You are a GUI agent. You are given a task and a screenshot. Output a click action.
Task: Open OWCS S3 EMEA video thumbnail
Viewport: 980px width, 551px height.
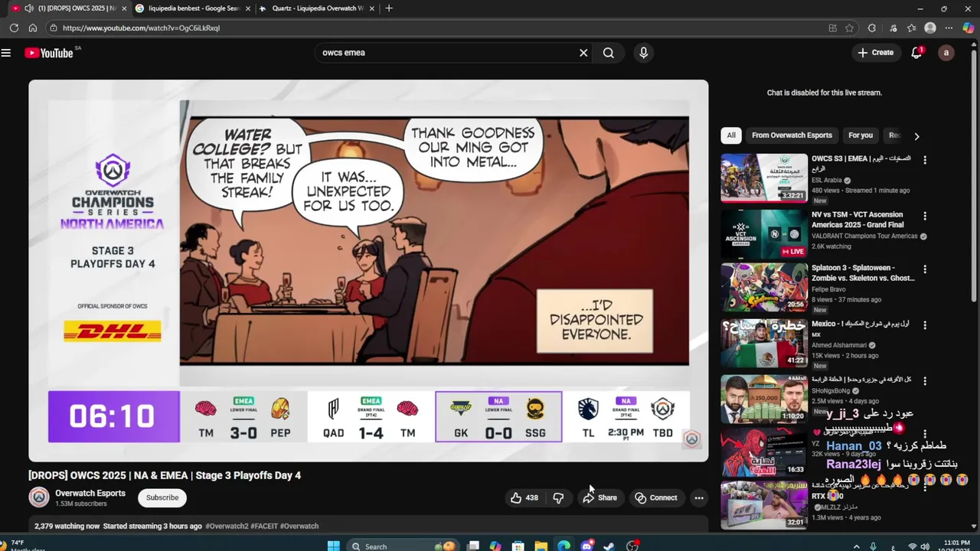coord(764,178)
